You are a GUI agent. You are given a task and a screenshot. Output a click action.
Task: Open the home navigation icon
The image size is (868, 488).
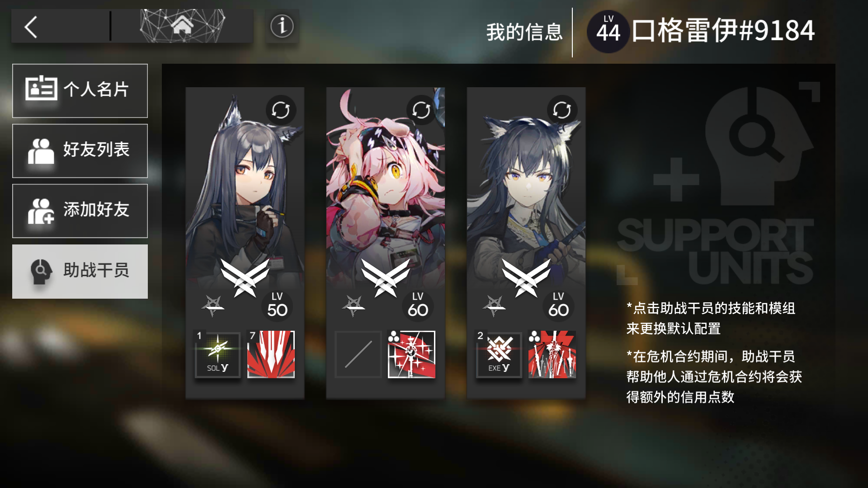(x=182, y=26)
